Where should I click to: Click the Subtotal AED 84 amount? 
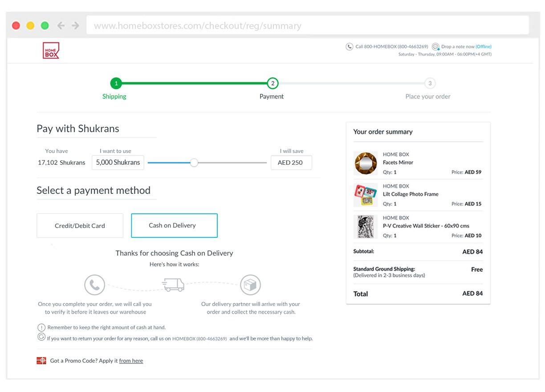coord(472,252)
